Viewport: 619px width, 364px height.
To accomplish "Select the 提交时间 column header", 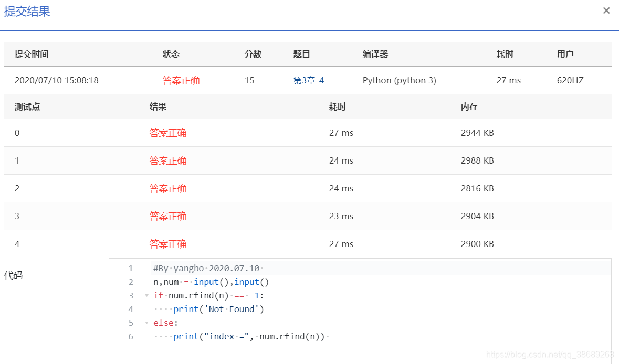I will [32, 53].
